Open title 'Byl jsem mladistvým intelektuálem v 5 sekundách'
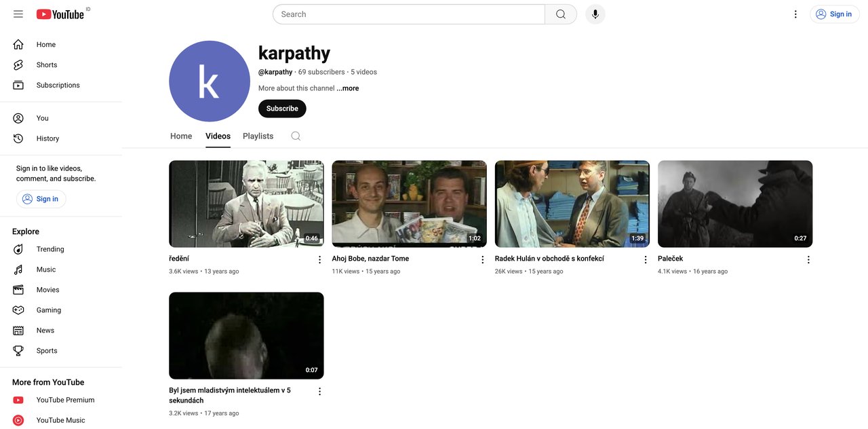868x429 pixels. (230, 395)
